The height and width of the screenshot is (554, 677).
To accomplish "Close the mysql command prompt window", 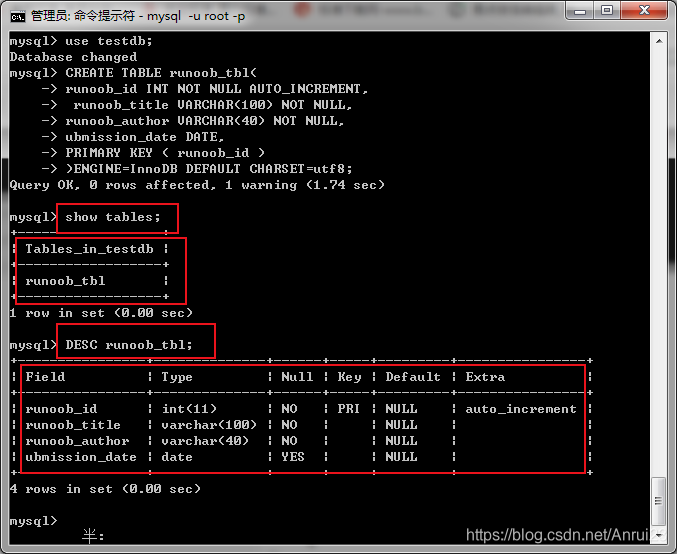I will [644, 10].
